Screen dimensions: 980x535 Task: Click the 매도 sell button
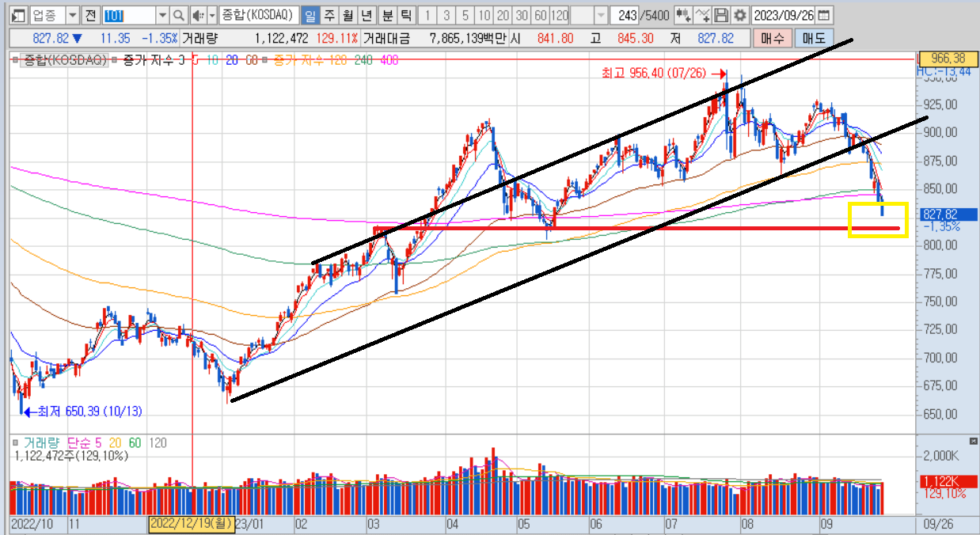point(812,38)
